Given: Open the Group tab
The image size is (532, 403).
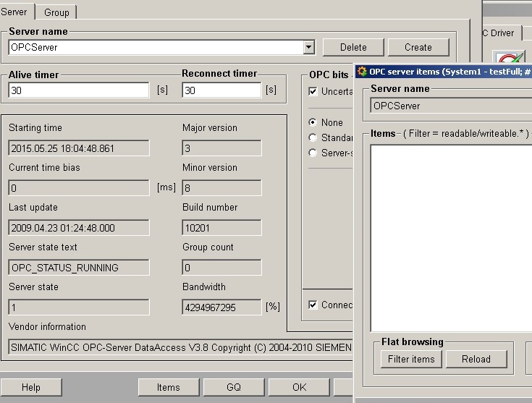Looking at the screenshot, I should (x=56, y=12).
